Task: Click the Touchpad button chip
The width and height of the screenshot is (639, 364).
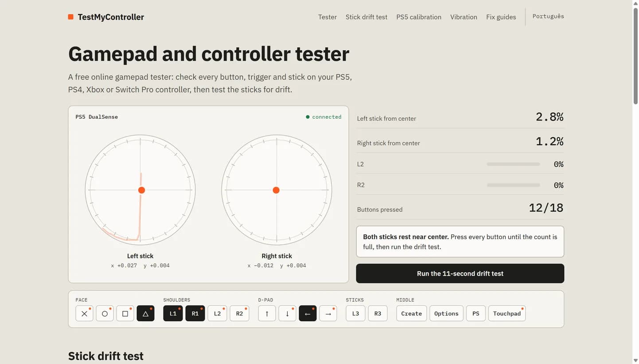Action: (x=507, y=314)
